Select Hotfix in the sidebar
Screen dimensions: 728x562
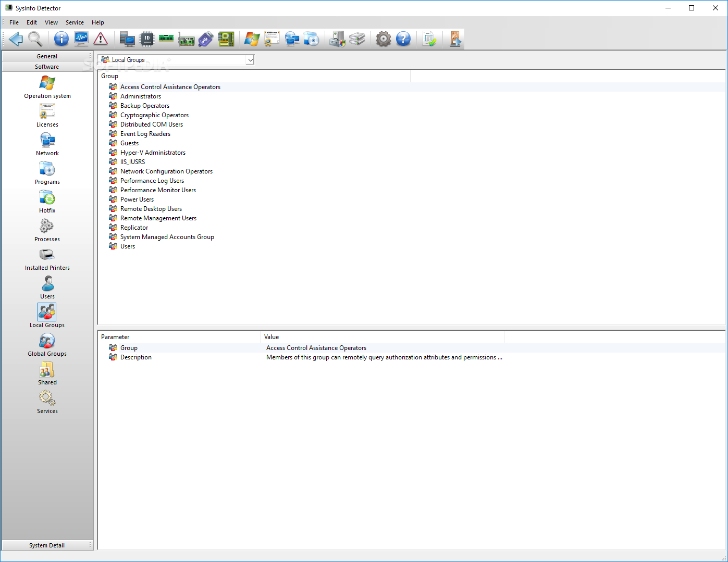(x=47, y=202)
